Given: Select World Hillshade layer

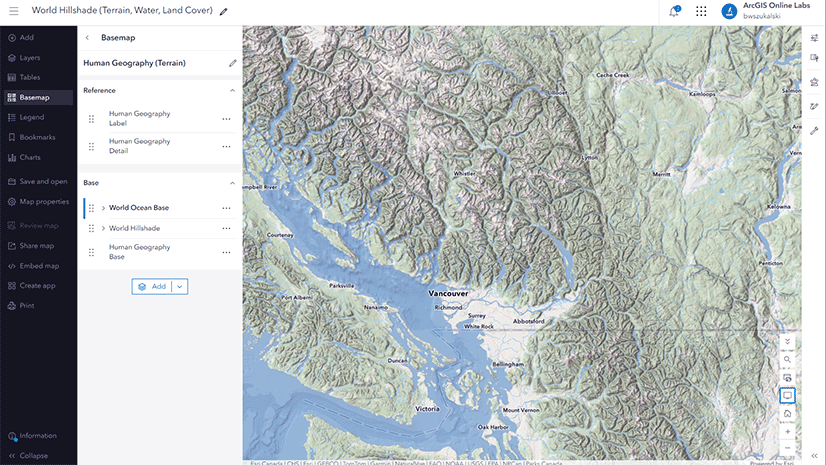Looking at the screenshot, I should click(x=134, y=229).
